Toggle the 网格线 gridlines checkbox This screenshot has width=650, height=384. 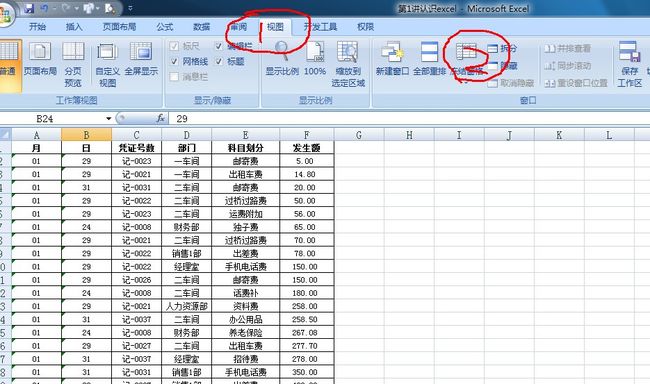[175, 61]
